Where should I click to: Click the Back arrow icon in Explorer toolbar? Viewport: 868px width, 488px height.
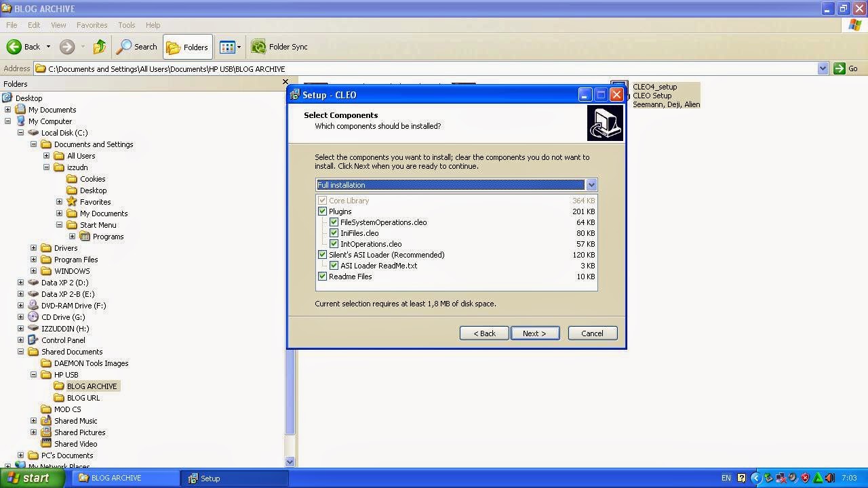click(x=14, y=47)
